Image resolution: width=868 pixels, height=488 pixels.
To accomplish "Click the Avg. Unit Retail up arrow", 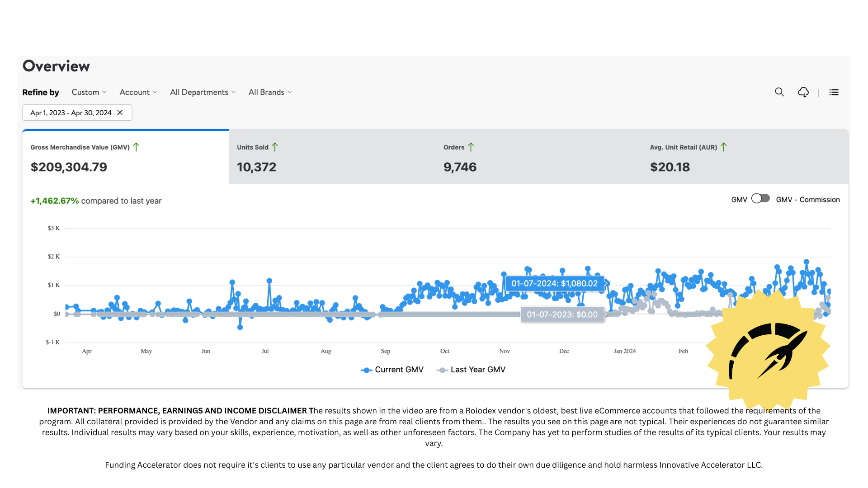I will [724, 147].
